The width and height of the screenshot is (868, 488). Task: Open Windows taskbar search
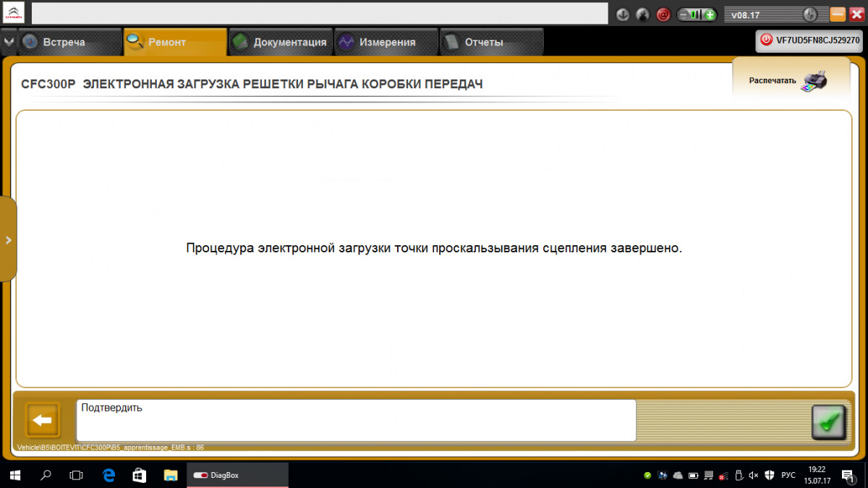click(46, 475)
